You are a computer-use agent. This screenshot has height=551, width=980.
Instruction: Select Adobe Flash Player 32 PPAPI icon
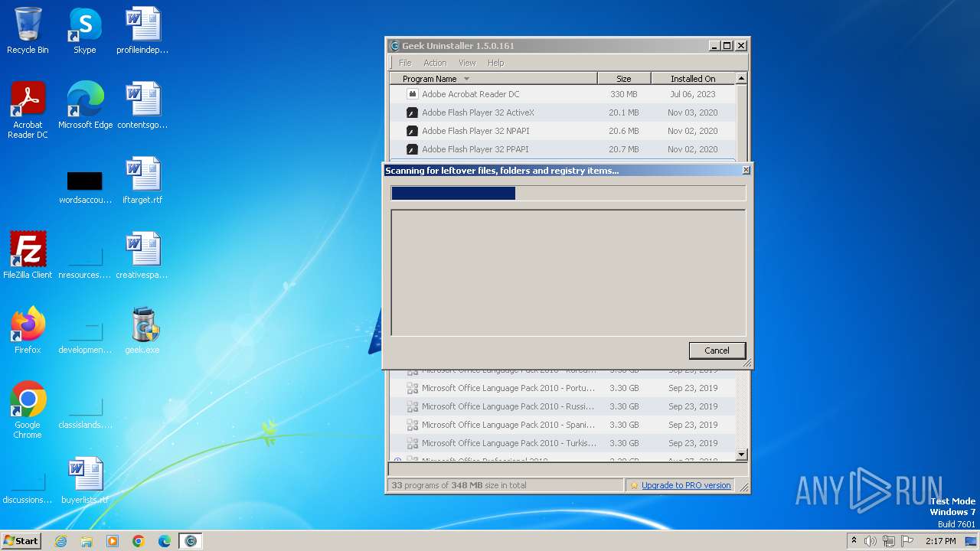click(412, 149)
